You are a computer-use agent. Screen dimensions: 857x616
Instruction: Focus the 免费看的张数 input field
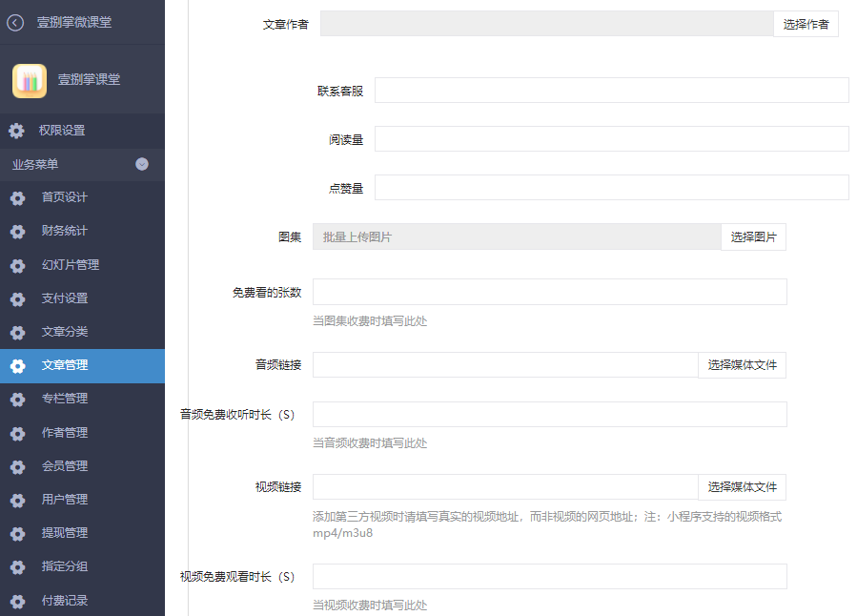click(550, 292)
